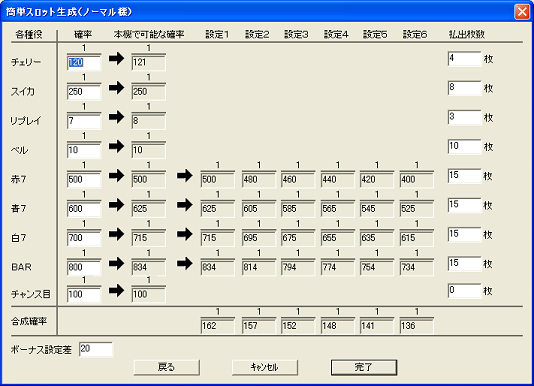534x386 pixels.
Task: Click the チェリー probability field showing 120
Action: pyautogui.click(x=84, y=62)
